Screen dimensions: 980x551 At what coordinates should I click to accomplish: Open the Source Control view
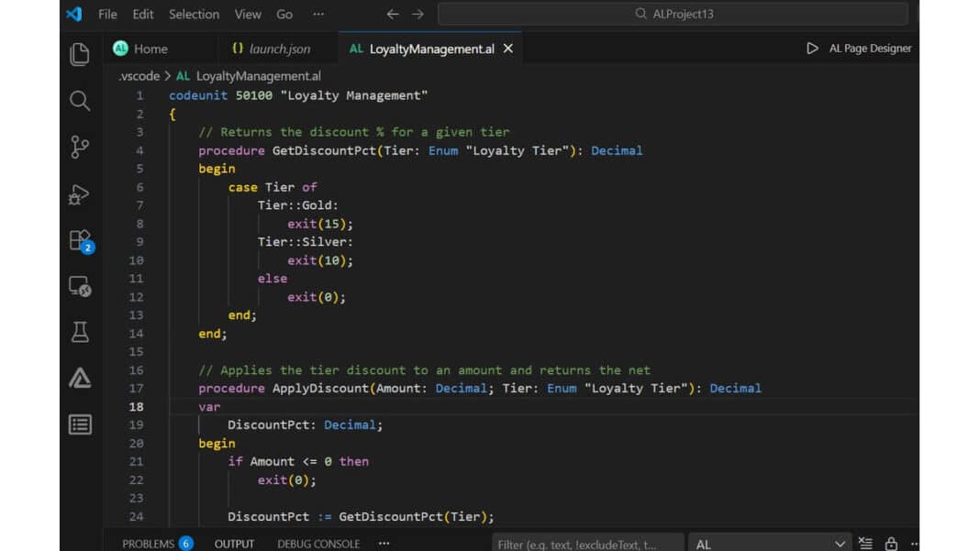click(80, 148)
